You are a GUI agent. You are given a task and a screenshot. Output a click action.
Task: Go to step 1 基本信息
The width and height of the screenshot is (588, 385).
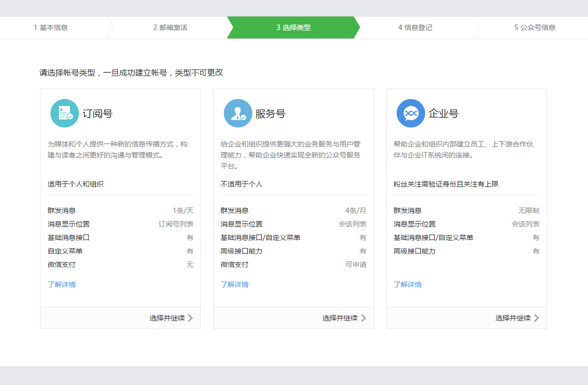click(50, 27)
